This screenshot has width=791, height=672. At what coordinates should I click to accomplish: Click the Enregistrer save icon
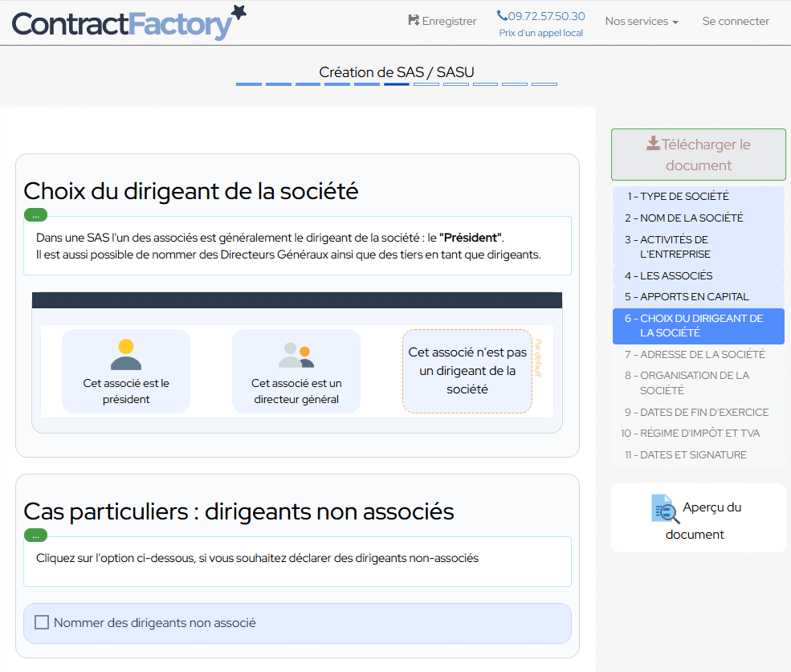click(414, 21)
